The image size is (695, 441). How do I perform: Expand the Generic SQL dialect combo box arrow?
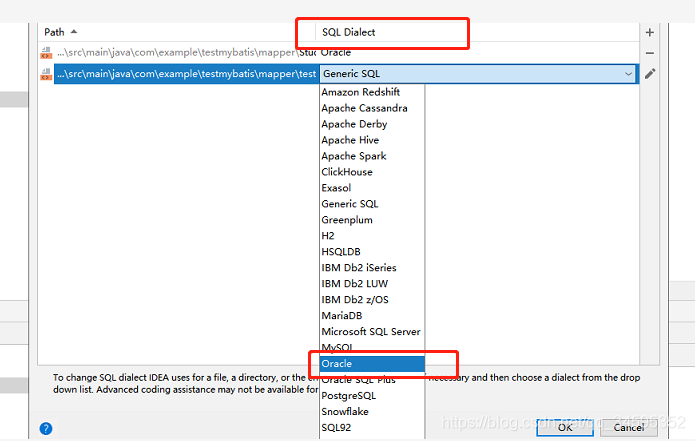click(x=629, y=74)
